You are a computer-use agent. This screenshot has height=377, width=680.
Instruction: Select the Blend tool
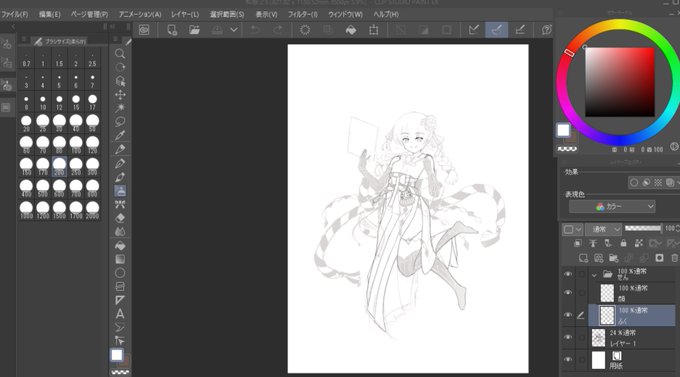coord(120,232)
